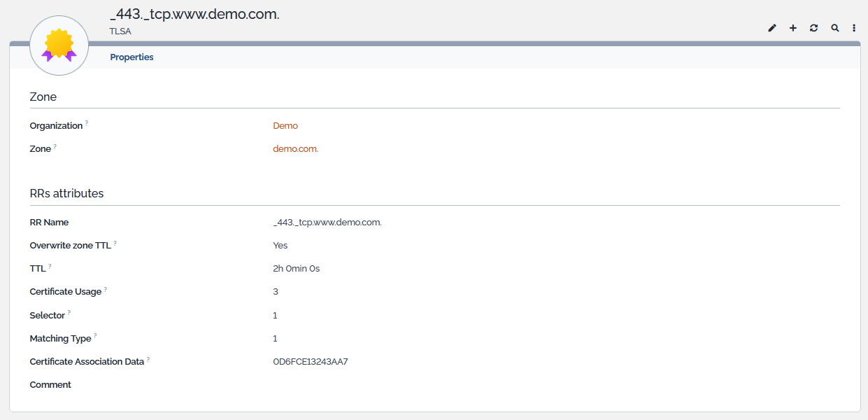The image size is (868, 420).
Task: Open the Demo organization link
Action: click(285, 126)
